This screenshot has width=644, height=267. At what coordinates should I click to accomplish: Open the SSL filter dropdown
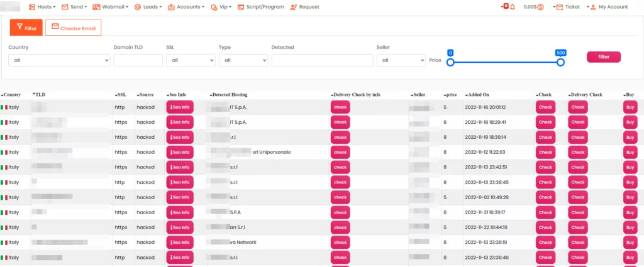pos(190,60)
